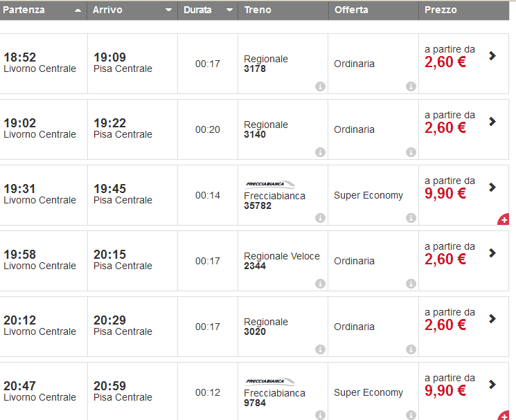Select the 9,90 € price for 20:47 train
This screenshot has width=516, height=420.
pyautogui.click(x=445, y=391)
